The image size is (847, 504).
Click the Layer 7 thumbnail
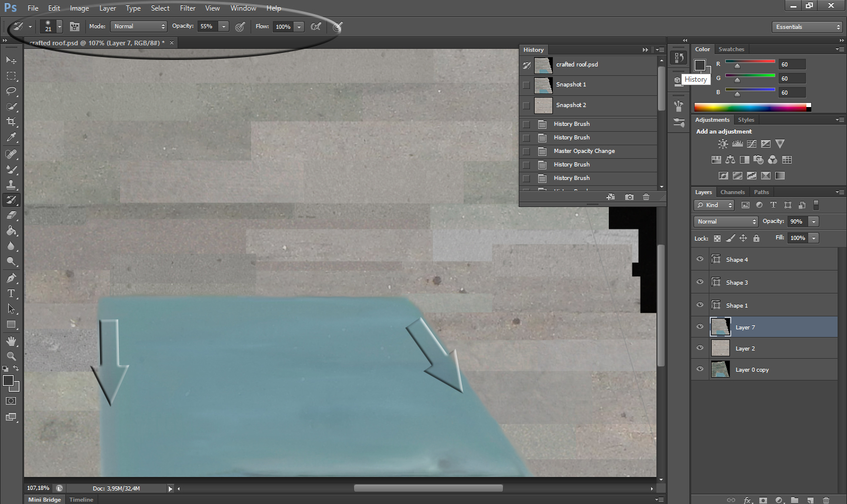point(720,327)
